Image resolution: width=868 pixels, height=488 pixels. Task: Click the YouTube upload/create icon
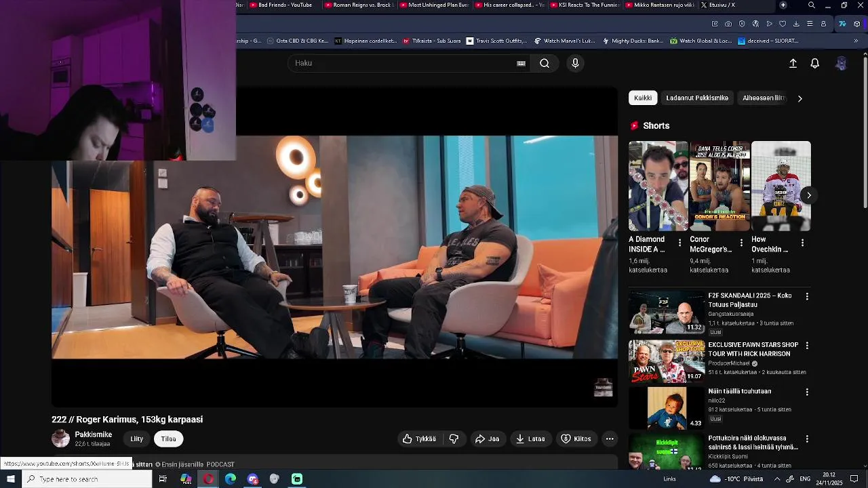click(x=793, y=63)
